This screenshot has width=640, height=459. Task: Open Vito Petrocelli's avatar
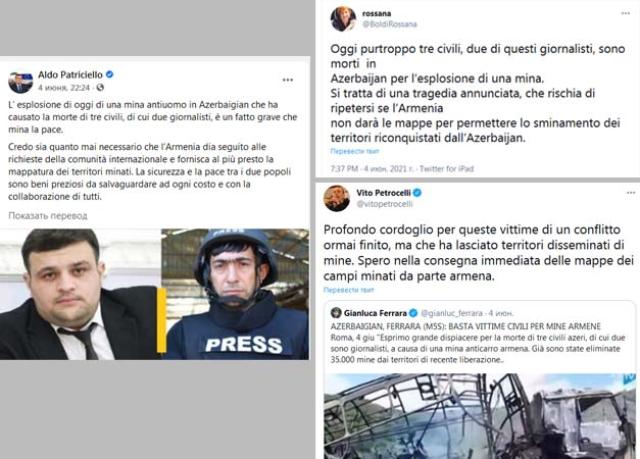click(x=336, y=198)
